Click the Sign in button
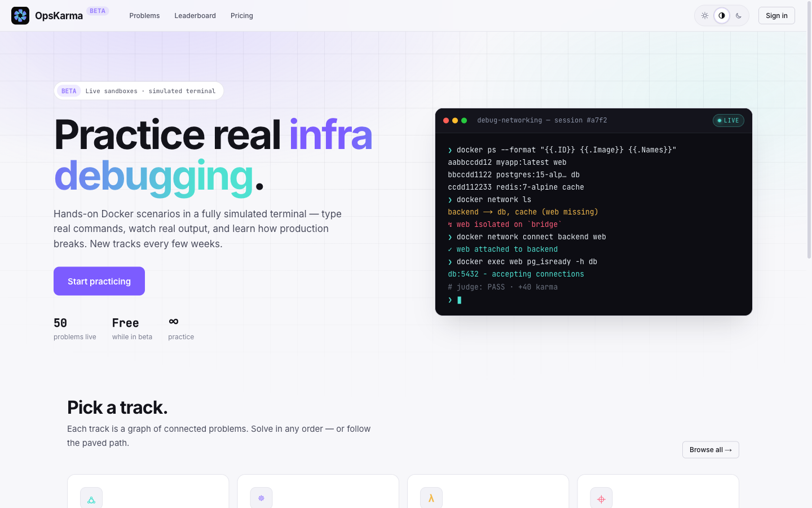 coord(776,16)
